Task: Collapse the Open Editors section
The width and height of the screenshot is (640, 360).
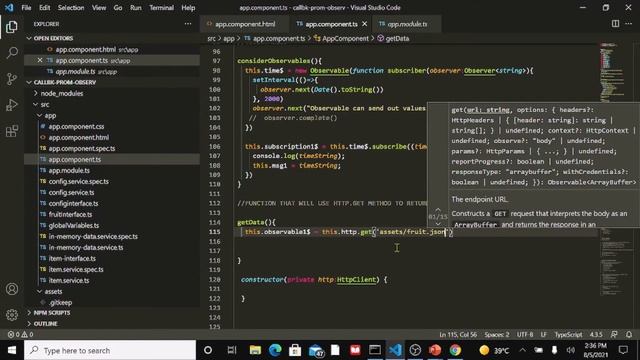Action: pyautogui.click(x=53, y=38)
